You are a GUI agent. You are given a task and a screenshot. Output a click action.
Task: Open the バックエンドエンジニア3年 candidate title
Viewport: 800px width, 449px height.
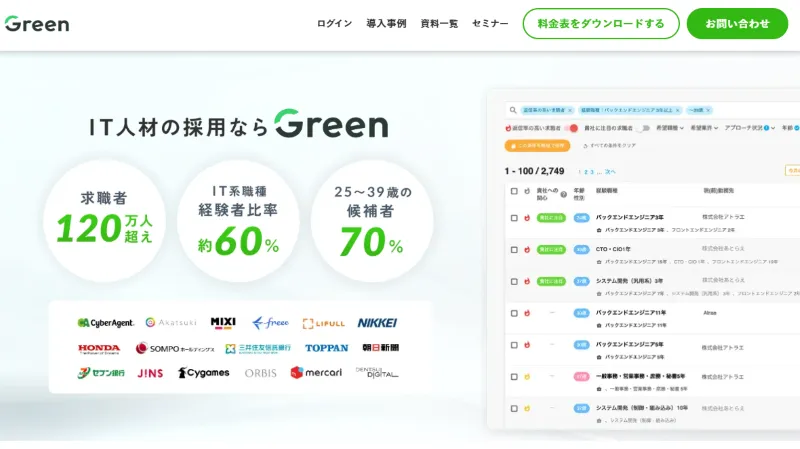(630, 217)
